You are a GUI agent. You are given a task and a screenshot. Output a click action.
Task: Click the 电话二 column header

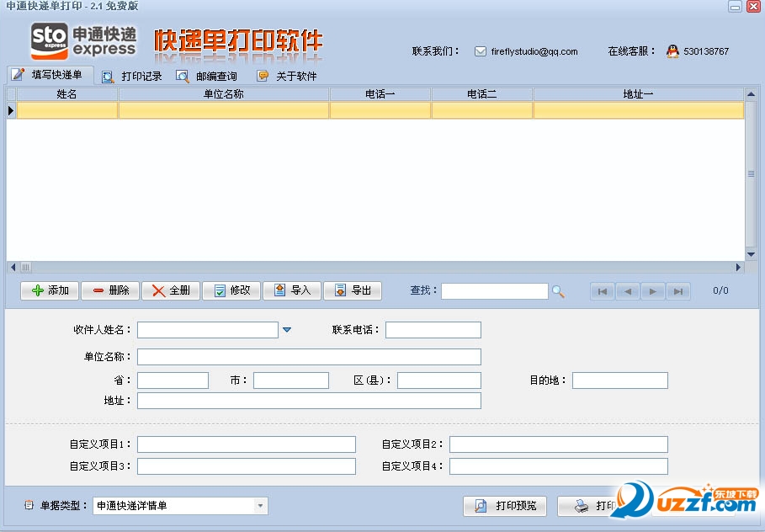coord(482,94)
